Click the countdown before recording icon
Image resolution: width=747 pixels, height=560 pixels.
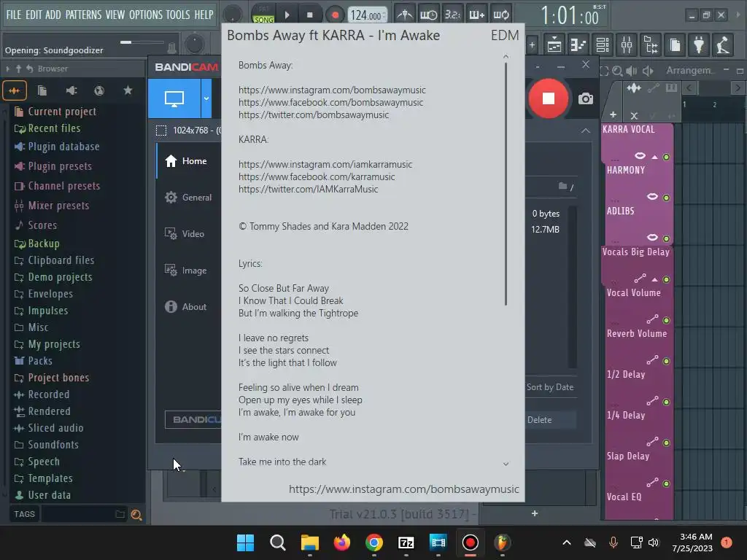[452, 15]
